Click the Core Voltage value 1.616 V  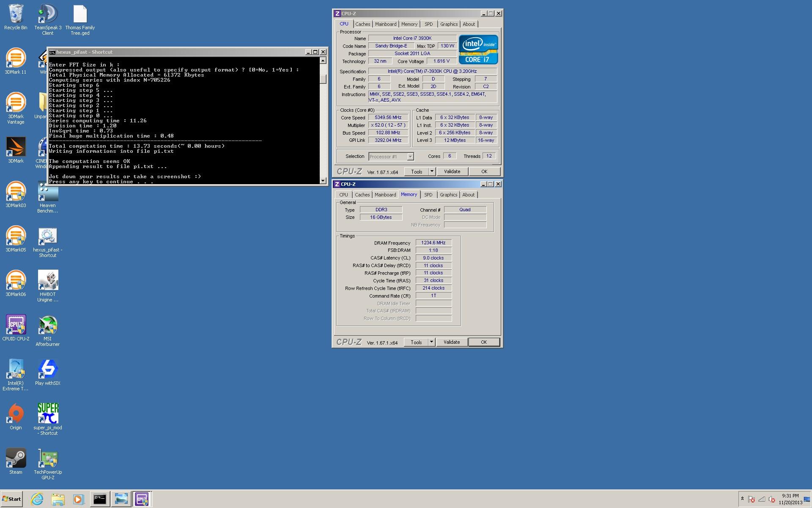pyautogui.click(x=442, y=61)
